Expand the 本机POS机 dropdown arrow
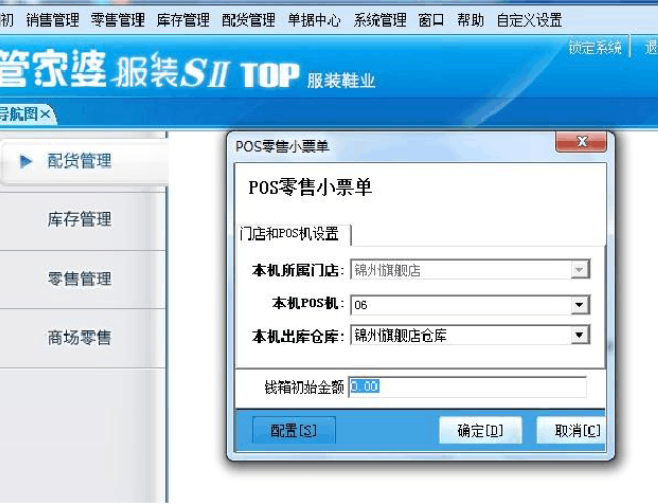 (580, 305)
